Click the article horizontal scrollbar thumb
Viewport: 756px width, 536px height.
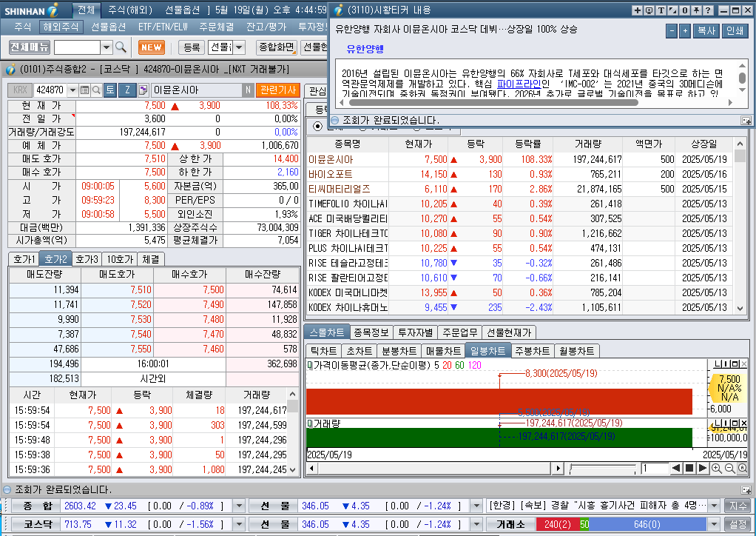[493, 103]
